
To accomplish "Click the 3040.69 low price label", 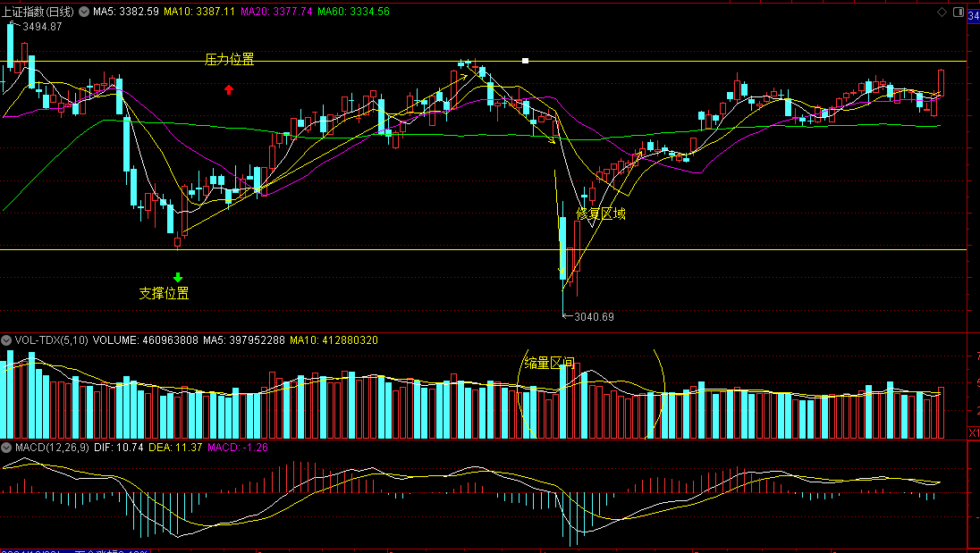I will point(594,317).
